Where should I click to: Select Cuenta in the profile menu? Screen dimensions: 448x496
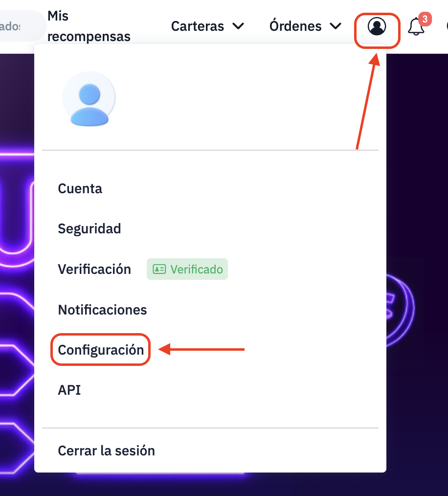tap(80, 188)
